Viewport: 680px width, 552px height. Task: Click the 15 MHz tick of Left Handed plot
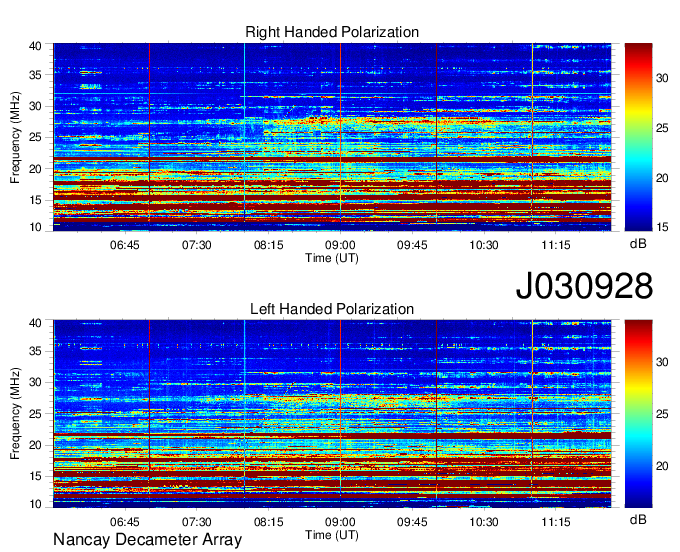(x=35, y=477)
